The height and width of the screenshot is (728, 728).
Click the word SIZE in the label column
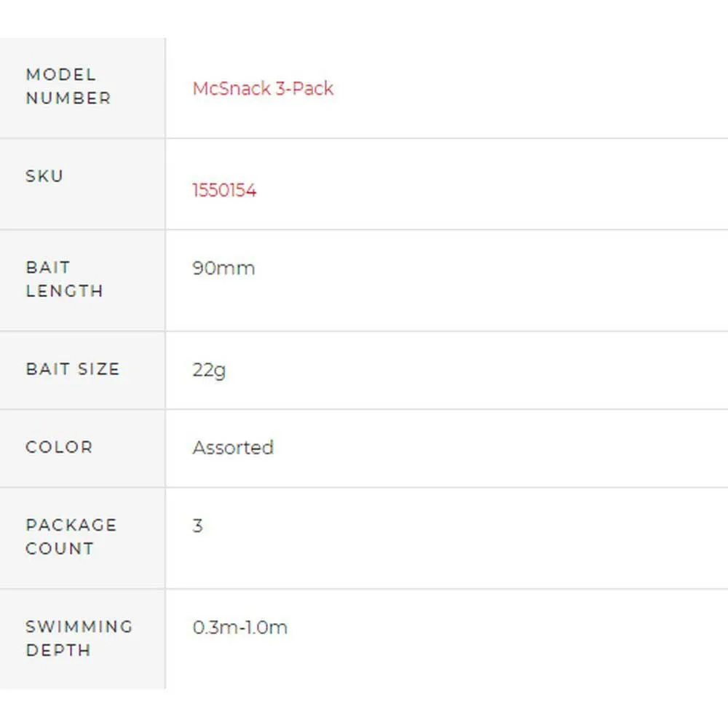pyautogui.click(x=99, y=369)
